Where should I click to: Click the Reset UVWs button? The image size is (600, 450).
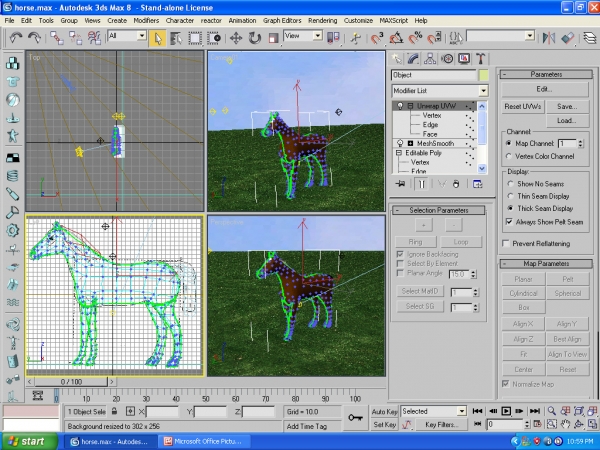pyautogui.click(x=523, y=106)
